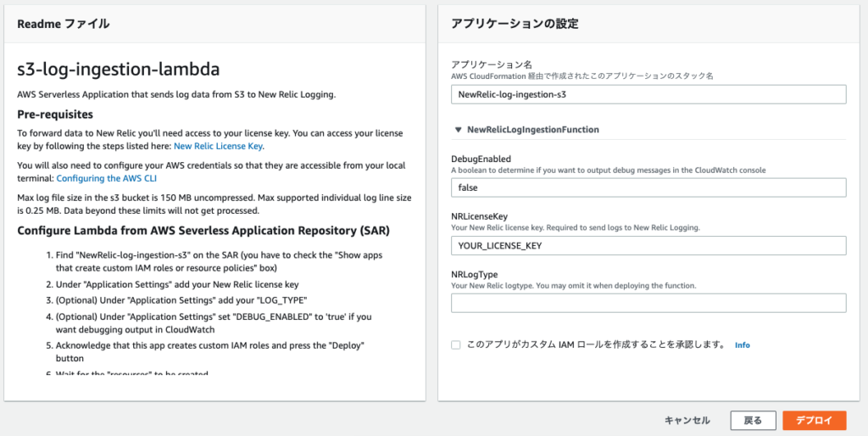Click the Max log file size paragraph
Screen dimensions: 868x436
point(214,204)
